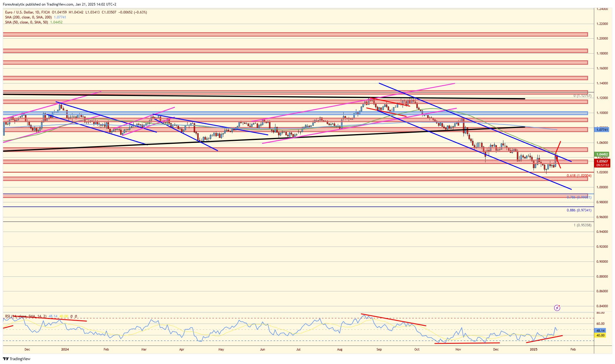Viewport: 615px width, 364px height.
Task: Click the May label on time axis
Action: coord(221,349)
